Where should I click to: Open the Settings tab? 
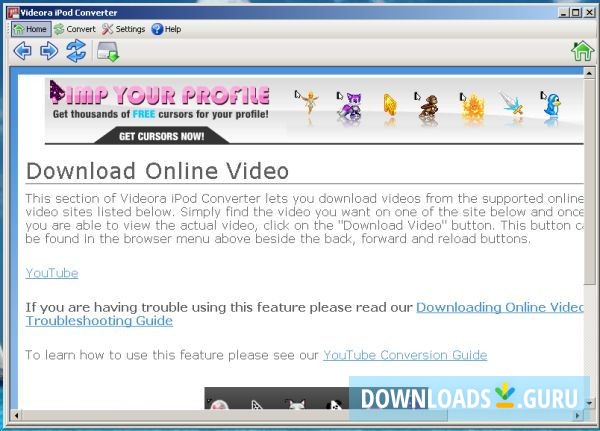[124, 29]
